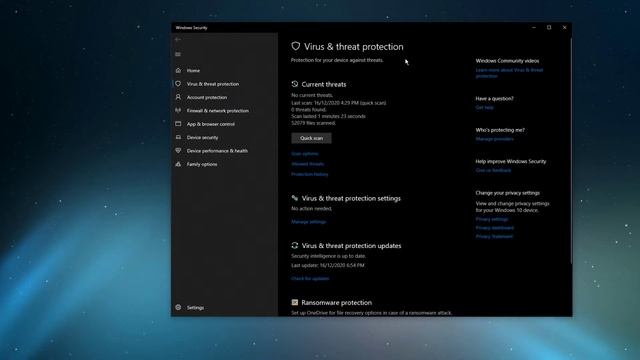Click the App & browser control window icon
640x360 pixels.
[x=178, y=124]
